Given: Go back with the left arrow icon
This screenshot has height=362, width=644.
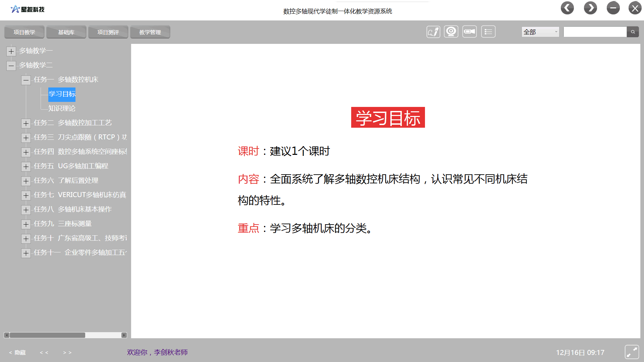Looking at the screenshot, I should click(567, 8).
